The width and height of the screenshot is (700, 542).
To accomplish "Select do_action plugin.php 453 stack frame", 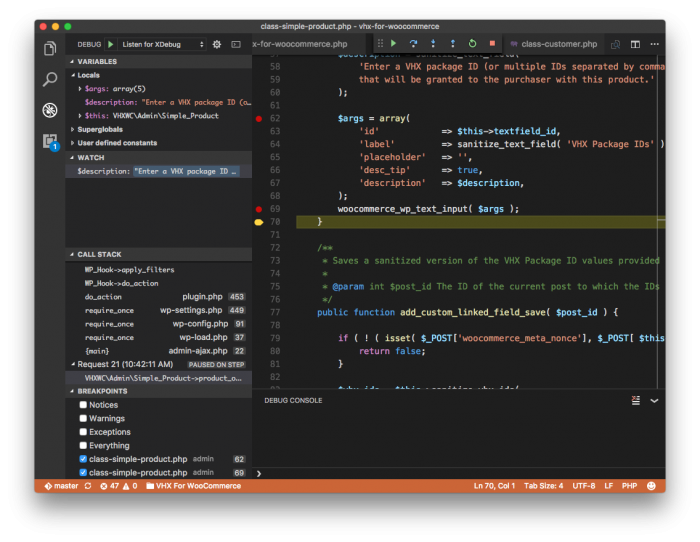I will point(159,297).
